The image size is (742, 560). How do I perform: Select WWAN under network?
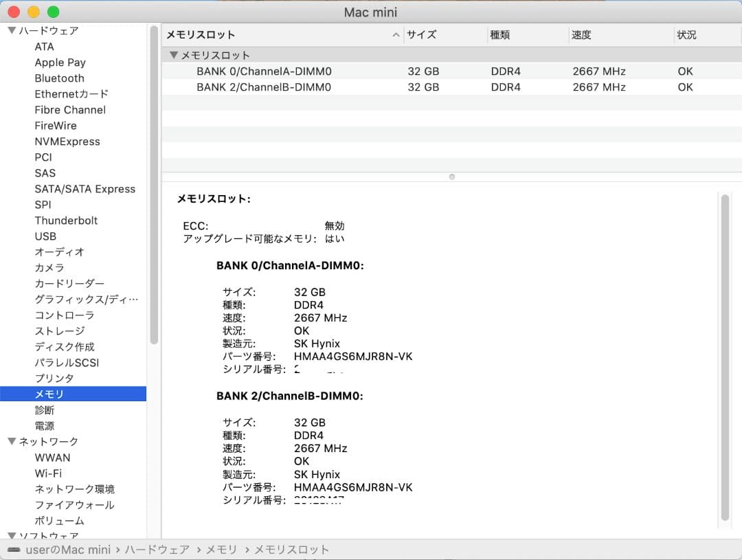[x=52, y=458]
